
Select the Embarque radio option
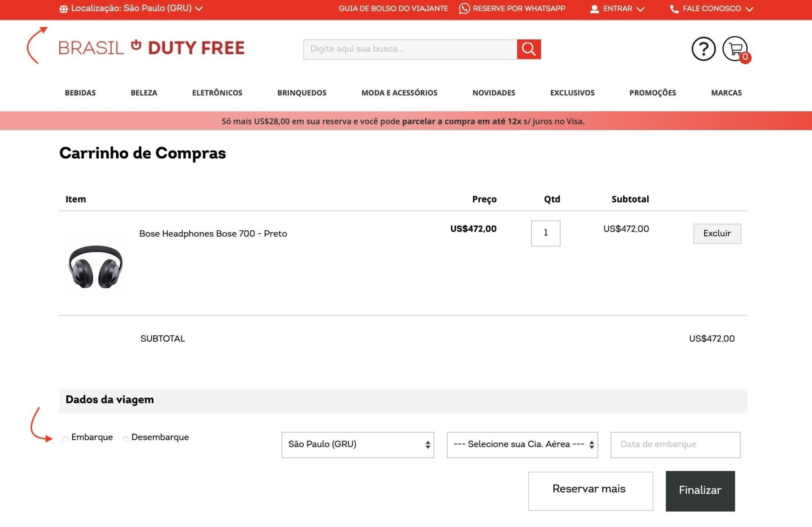coord(66,439)
